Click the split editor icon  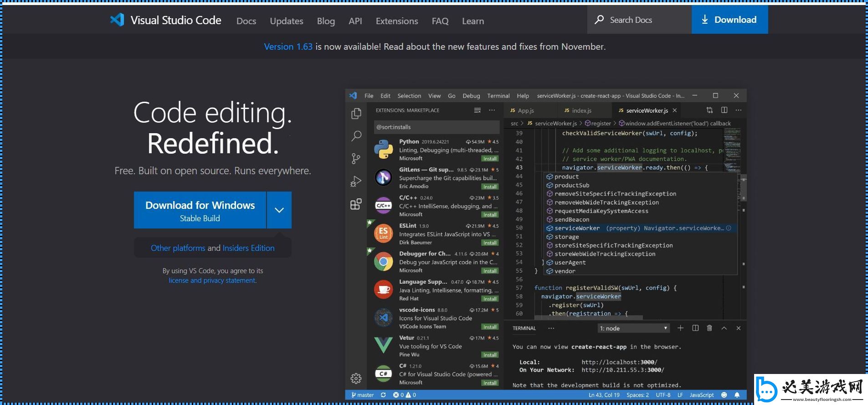(x=724, y=110)
